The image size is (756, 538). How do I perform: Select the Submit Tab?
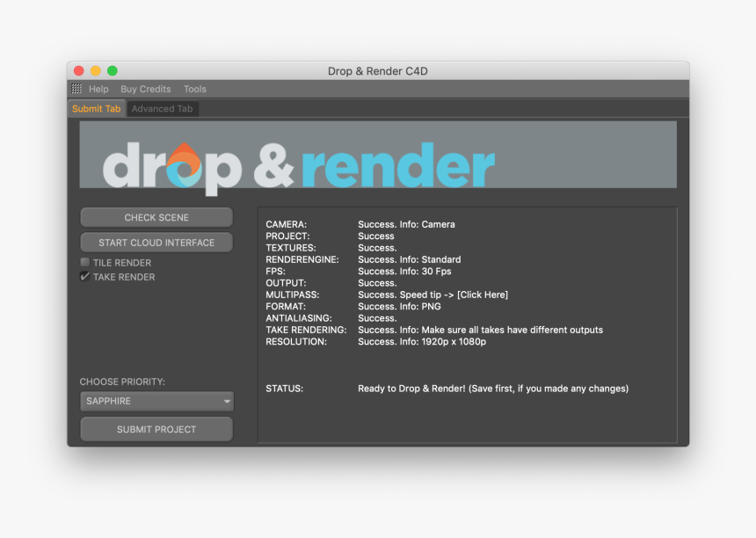(x=96, y=109)
